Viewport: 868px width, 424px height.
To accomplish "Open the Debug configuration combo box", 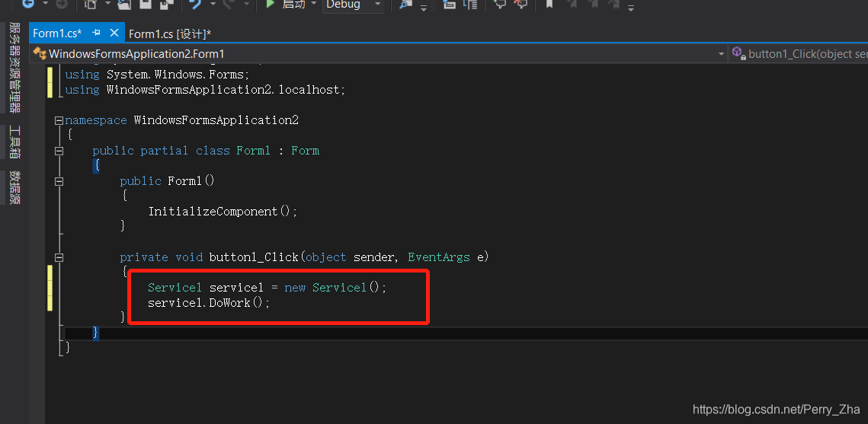I will (x=354, y=5).
